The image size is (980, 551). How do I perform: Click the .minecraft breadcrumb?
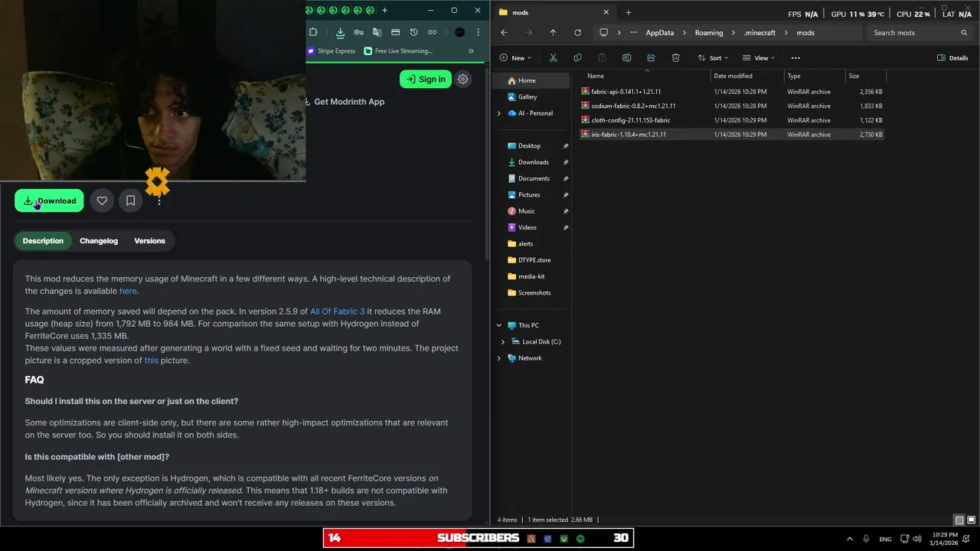click(759, 33)
